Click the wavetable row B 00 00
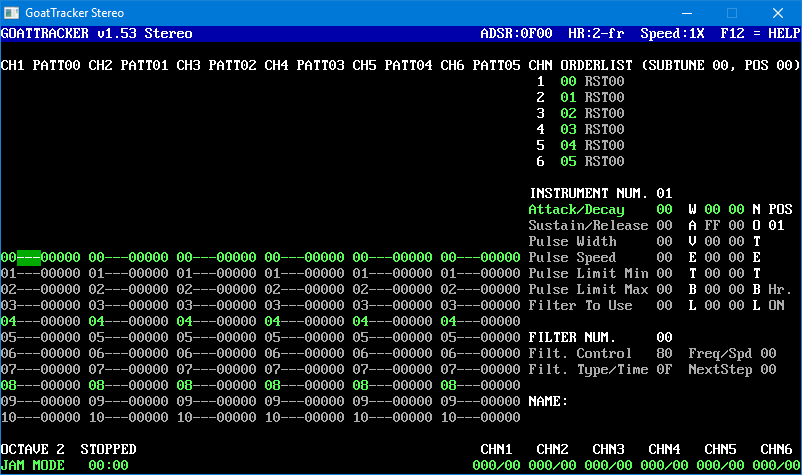The image size is (802, 475). pos(716,289)
